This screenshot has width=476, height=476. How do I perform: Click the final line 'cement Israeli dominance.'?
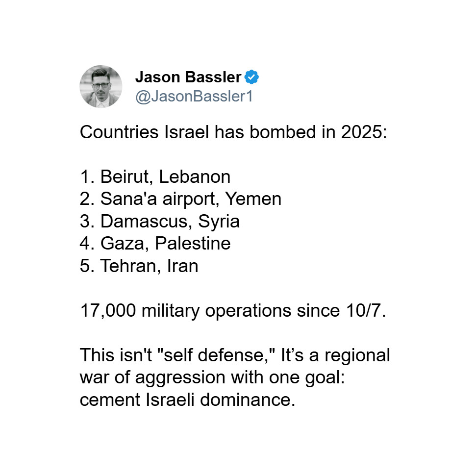[x=188, y=400]
